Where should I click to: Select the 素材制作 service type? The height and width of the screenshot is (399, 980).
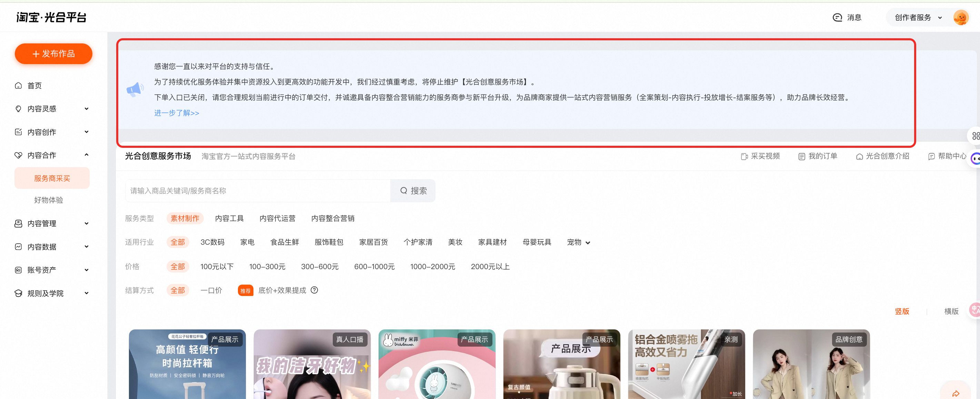(x=185, y=218)
